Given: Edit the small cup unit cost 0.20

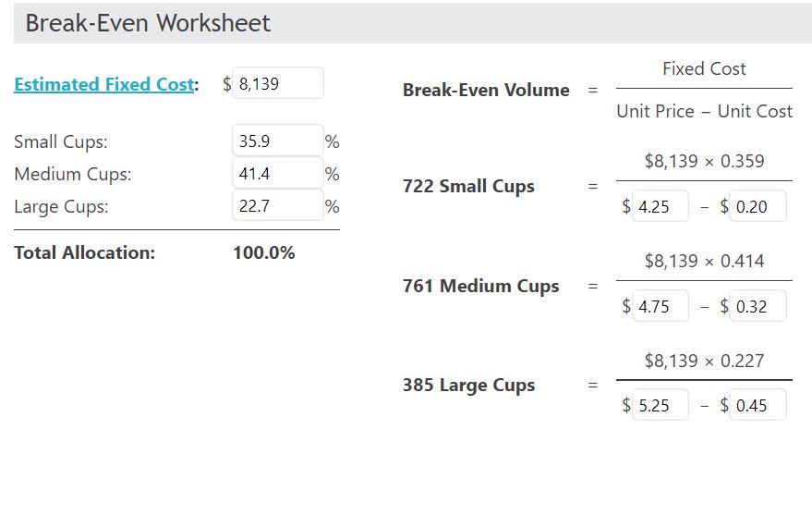Looking at the screenshot, I should click(758, 206).
